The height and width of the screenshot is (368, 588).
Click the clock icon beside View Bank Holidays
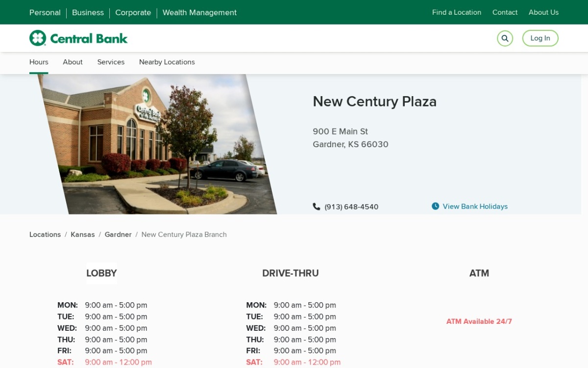[436, 206]
